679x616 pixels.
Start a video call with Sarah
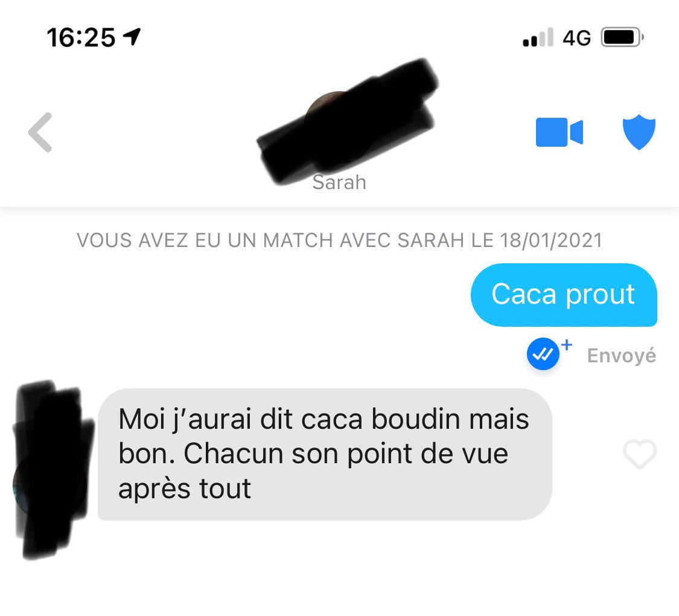[559, 132]
